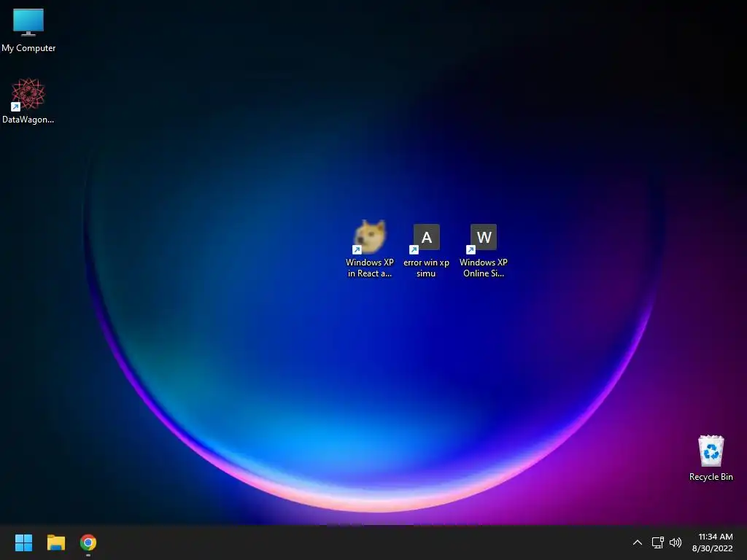Open the volume speaker tray icon
The height and width of the screenshot is (560, 747).
(676, 542)
